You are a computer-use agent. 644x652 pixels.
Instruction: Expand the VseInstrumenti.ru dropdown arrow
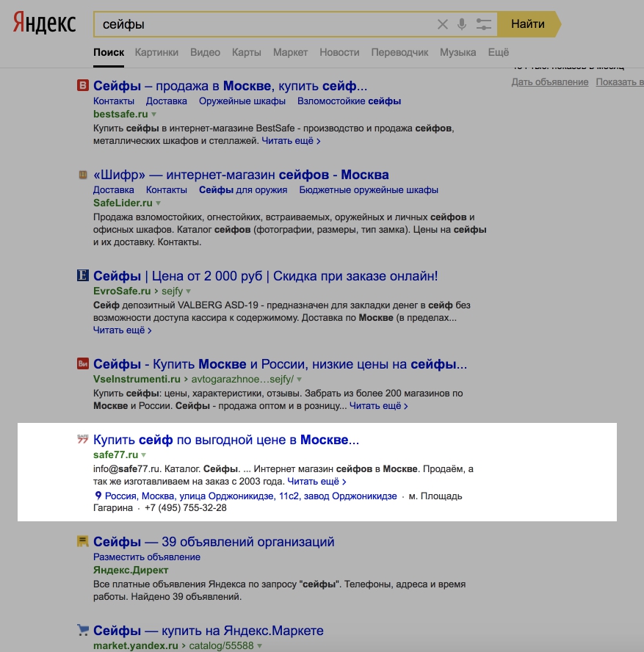point(300,380)
